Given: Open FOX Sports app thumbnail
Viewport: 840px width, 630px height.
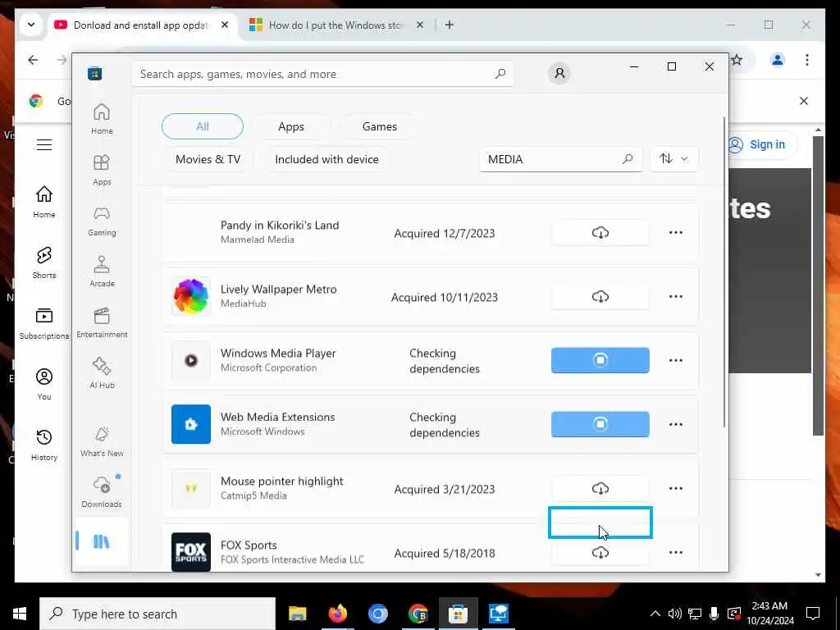Looking at the screenshot, I should click(190, 552).
